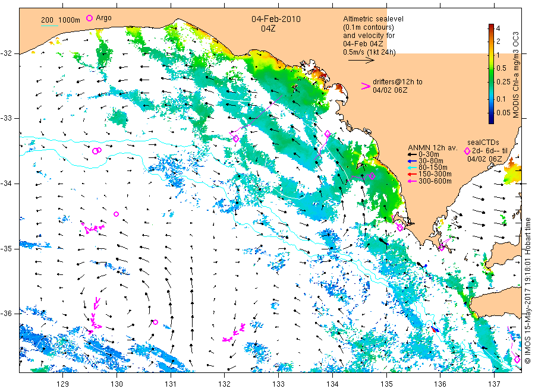Click the paired Argo float circles near 33.5S
Viewport: 535px width, 392px height.
[97, 150]
